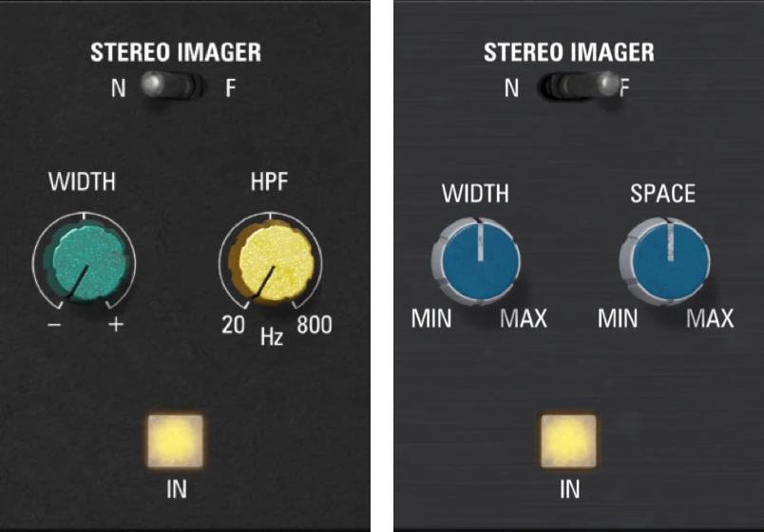Click the F label in the left panel
Image resolution: width=764 pixels, height=532 pixels.
tap(231, 88)
